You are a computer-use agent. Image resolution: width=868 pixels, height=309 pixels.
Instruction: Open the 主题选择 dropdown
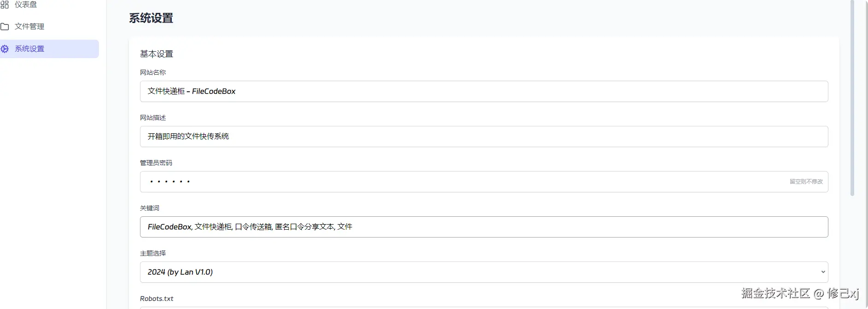484,272
